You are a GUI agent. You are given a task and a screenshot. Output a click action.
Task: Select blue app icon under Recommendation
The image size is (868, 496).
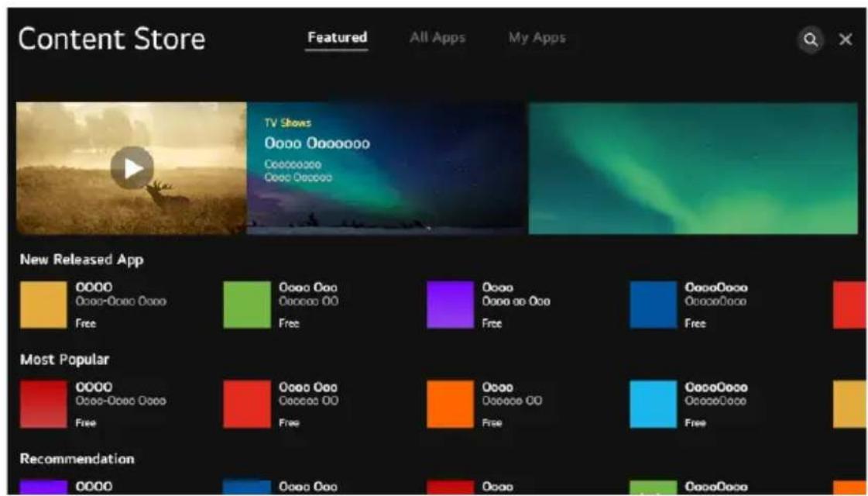tap(247, 487)
